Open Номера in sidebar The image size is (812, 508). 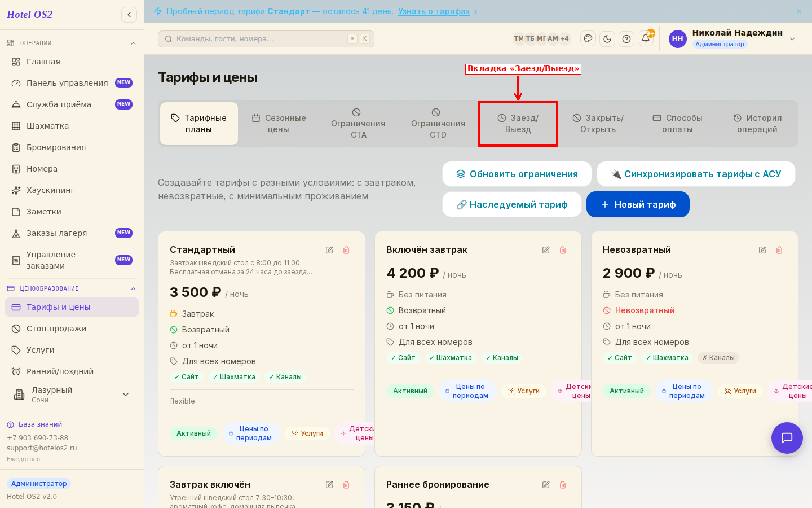[x=72, y=169]
